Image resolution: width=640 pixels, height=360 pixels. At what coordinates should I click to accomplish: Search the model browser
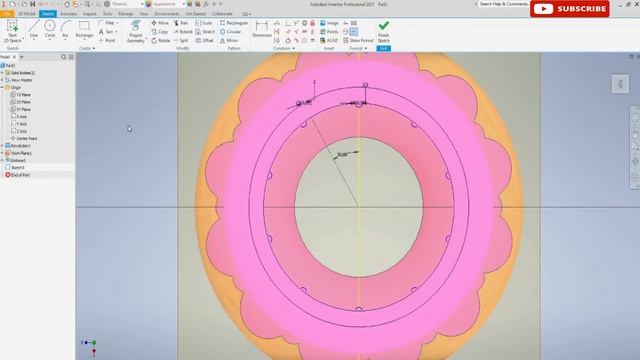[x=64, y=57]
